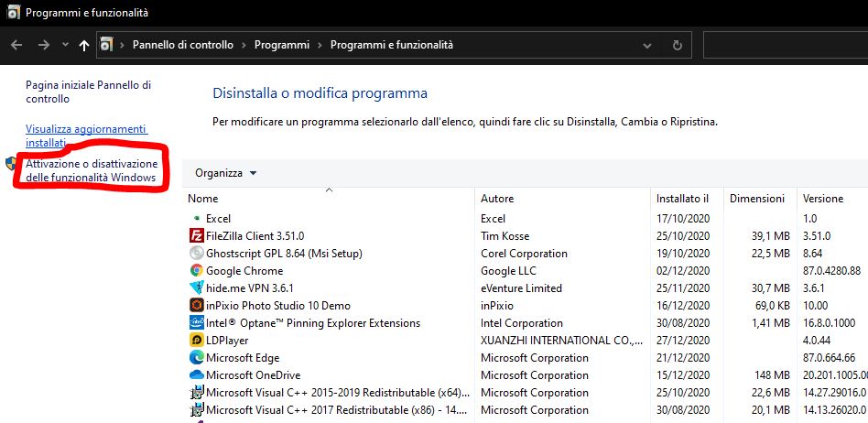
Task: Click the Programmi breadcrumb item
Action: (281, 45)
